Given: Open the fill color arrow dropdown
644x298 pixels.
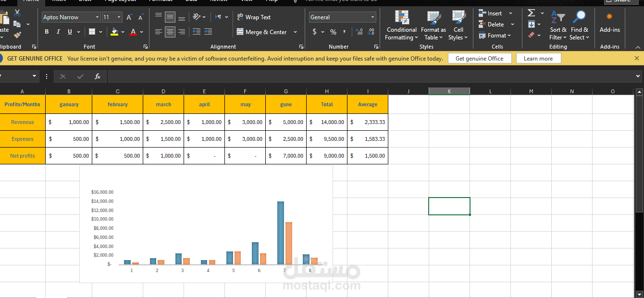Looking at the screenshot, I should [x=123, y=32].
